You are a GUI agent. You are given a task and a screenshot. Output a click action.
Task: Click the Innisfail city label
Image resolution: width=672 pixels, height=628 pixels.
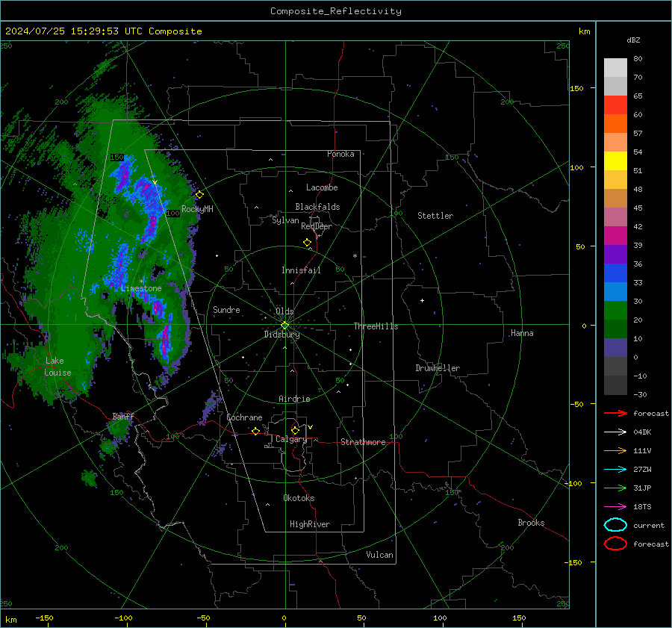(301, 270)
